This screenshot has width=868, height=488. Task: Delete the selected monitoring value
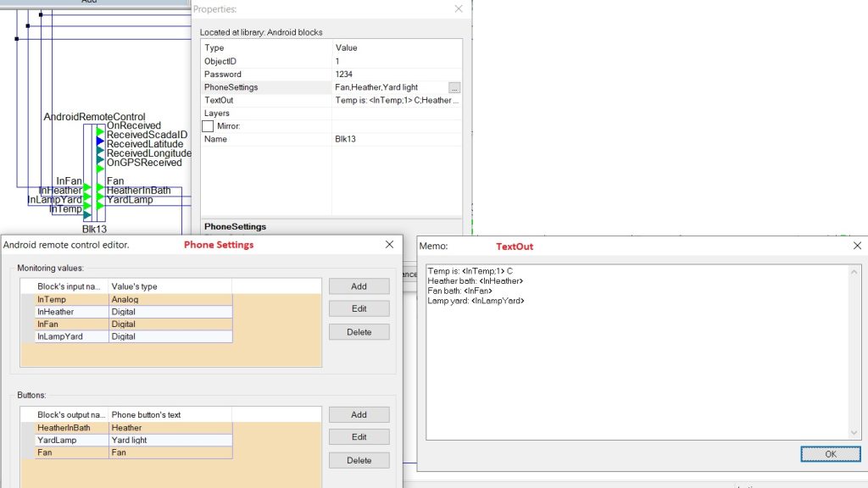coord(359,332)
